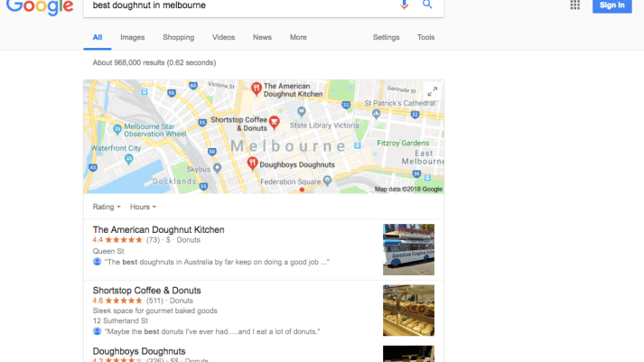Open Tools search options
Viewport: 644px width, 362px height.
[425, 37]
